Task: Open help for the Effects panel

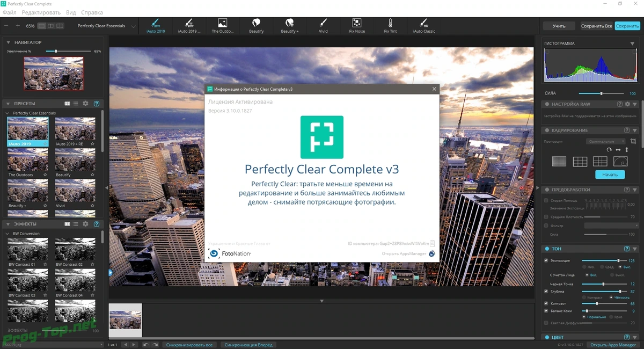Action: click(97, 224)
